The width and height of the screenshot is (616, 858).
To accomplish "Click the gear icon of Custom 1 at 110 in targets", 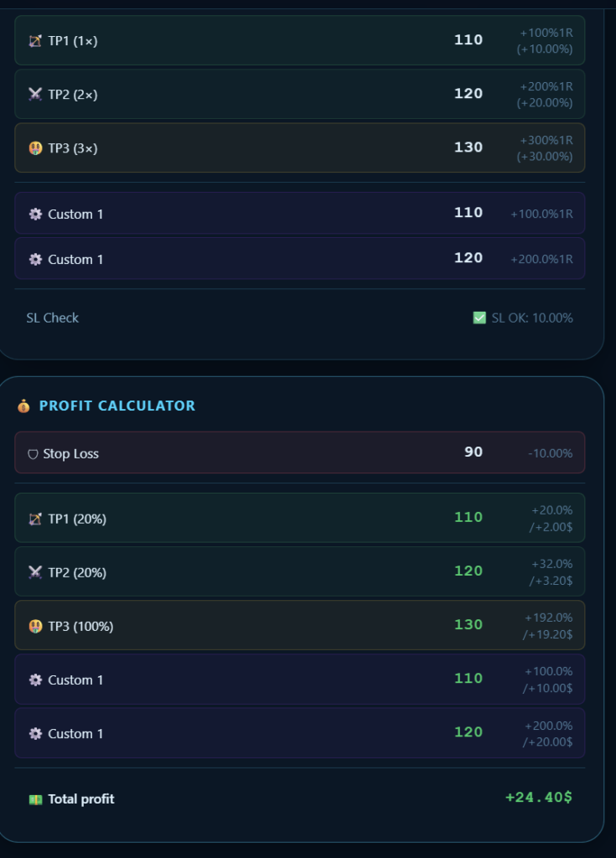I will 35,214.
